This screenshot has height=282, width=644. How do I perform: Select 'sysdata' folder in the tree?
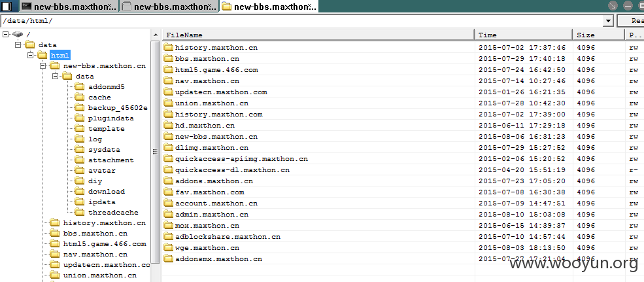click(x=104, y=150)
